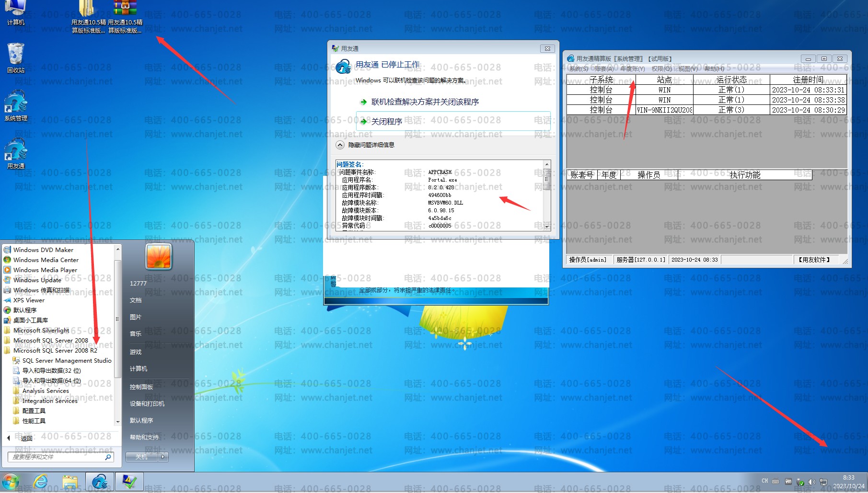Image resolution: width=868 pixels, height=493 pixels.
Task: Click 联机检查解决方案并关闭该程序
Action: [425, 102]
